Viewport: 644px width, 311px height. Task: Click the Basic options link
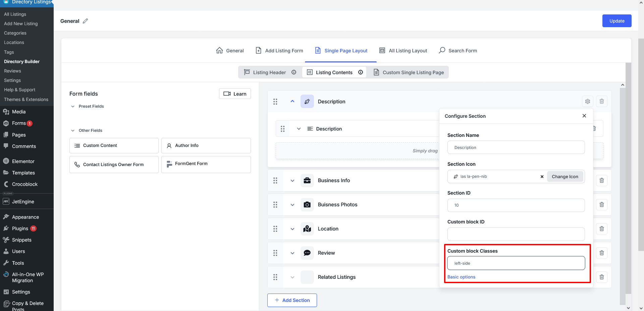(x=461, y=277)
